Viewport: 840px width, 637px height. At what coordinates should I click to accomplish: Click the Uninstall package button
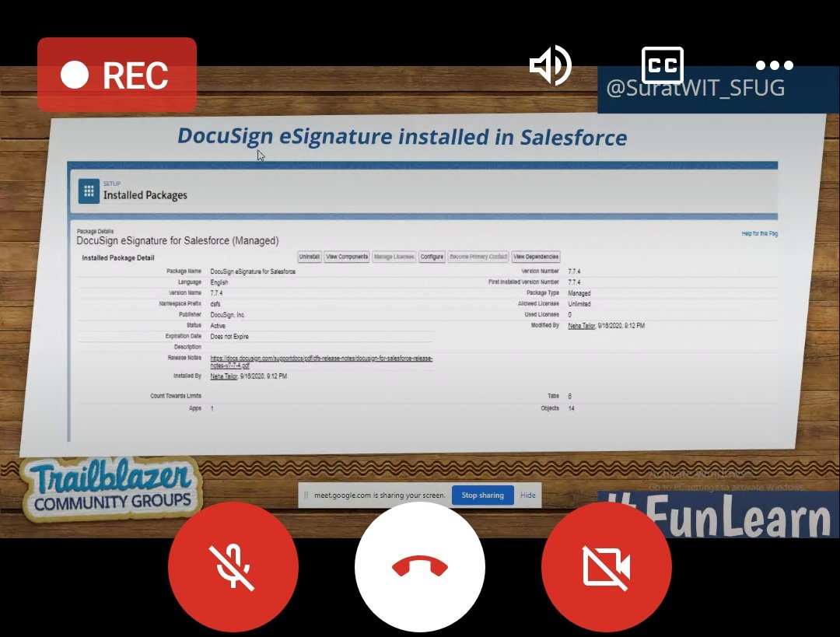309,257
